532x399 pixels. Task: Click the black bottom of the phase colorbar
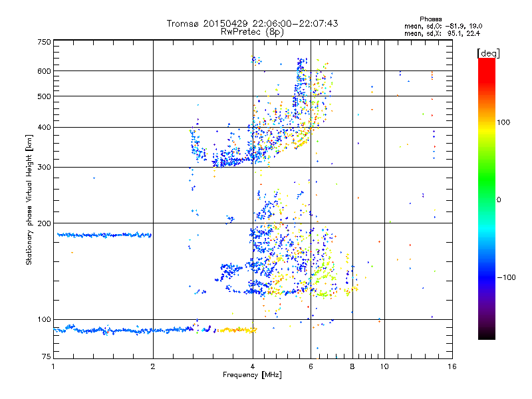(x=487, y=334)
